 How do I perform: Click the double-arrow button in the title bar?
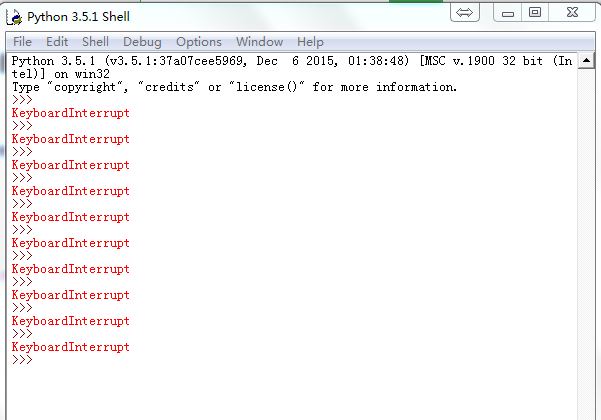[465, 13]
